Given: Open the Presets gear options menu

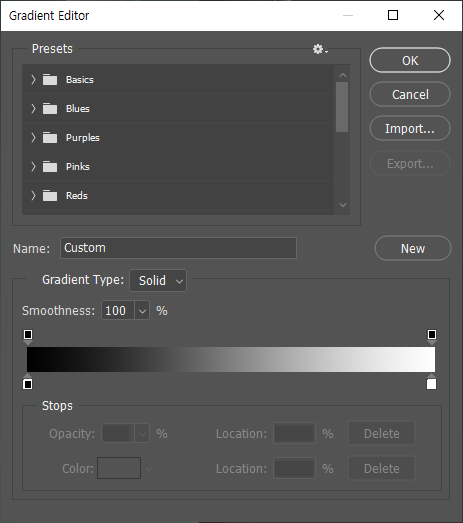Looking at the screenshot, I should (x=320, y=49).
